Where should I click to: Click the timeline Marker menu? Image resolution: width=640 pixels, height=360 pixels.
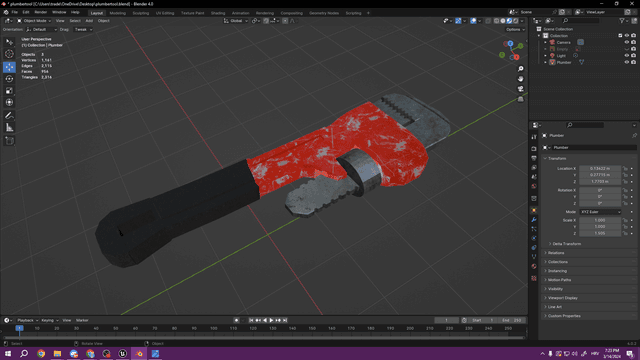coord(82,320)
